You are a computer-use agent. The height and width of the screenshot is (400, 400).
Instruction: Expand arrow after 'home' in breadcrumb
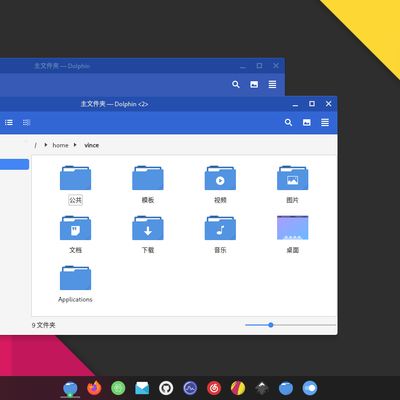click(75, 145)
